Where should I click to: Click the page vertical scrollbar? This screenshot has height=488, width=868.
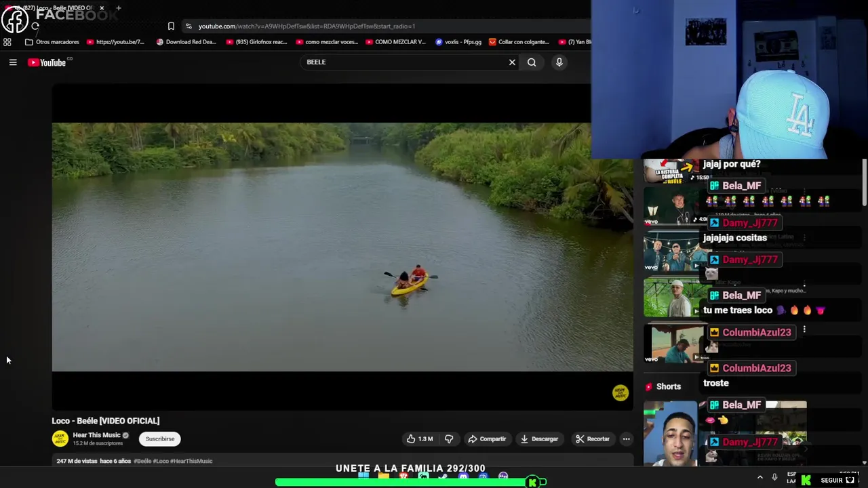tap(865, 183)
